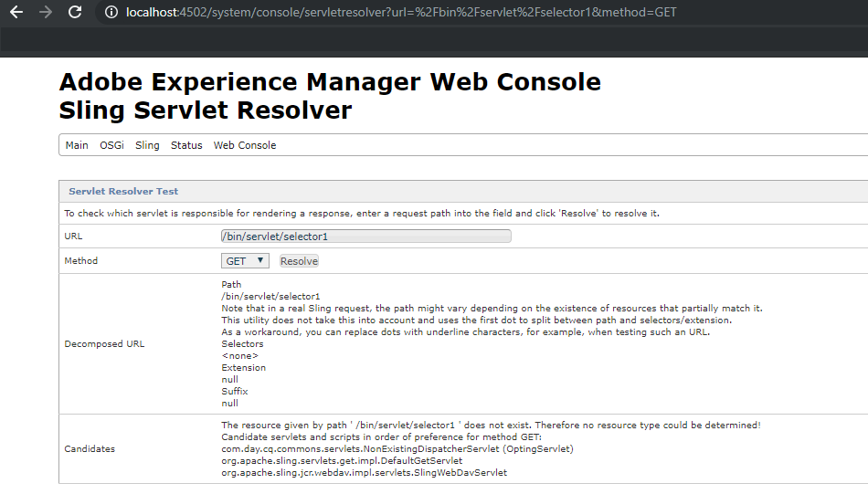Open the Main menu
The height and width of the screenshot is (494, 868).
[x=77, y=145]
